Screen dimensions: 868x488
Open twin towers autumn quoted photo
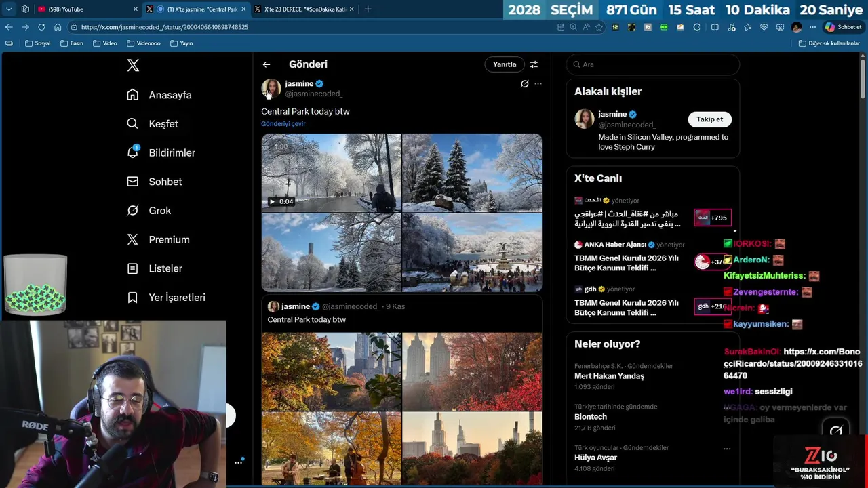pyautogui.click(x=473, y=371)
